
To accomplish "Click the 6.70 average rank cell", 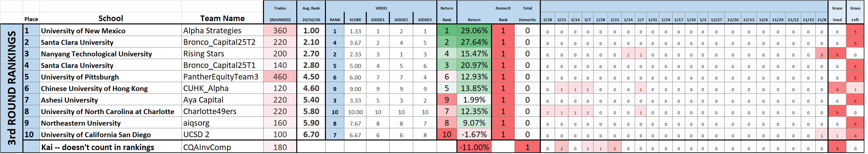I will [311, 135].
